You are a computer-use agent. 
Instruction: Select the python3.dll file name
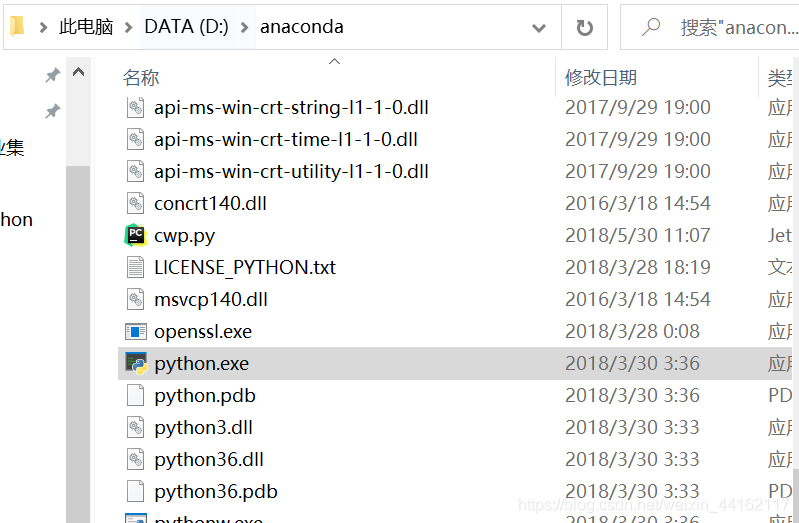click(x=203, y=427)
